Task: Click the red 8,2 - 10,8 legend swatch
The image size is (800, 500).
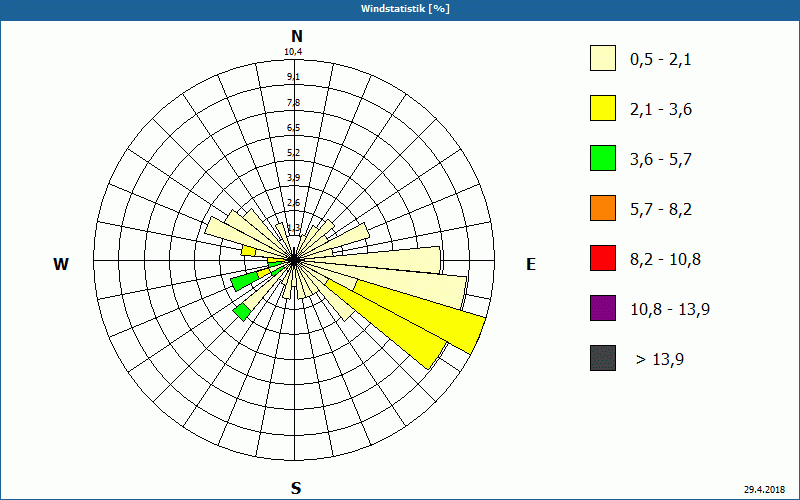Action: click(x=603, y=258)
